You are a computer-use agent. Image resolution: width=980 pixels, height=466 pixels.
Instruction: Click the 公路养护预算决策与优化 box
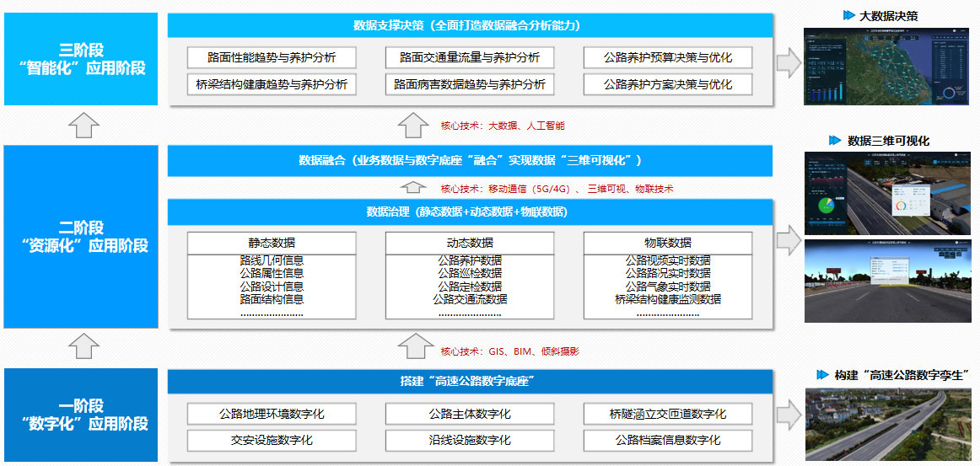pyautogui.click(x=668, y=57)
